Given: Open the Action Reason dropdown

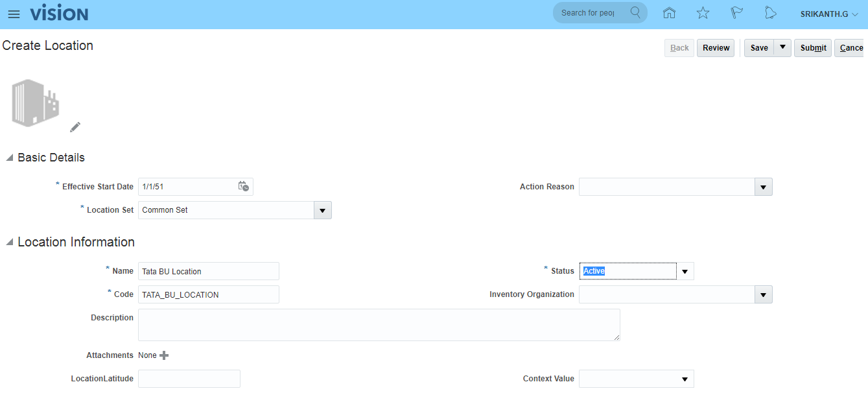Looking at the screenshot, I should pos(763,187).
